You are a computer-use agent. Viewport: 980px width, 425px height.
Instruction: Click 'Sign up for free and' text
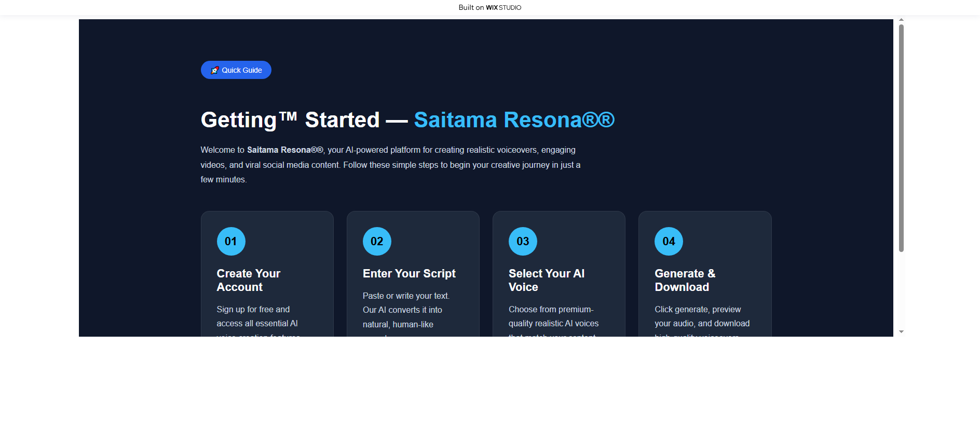click(253, 309)
